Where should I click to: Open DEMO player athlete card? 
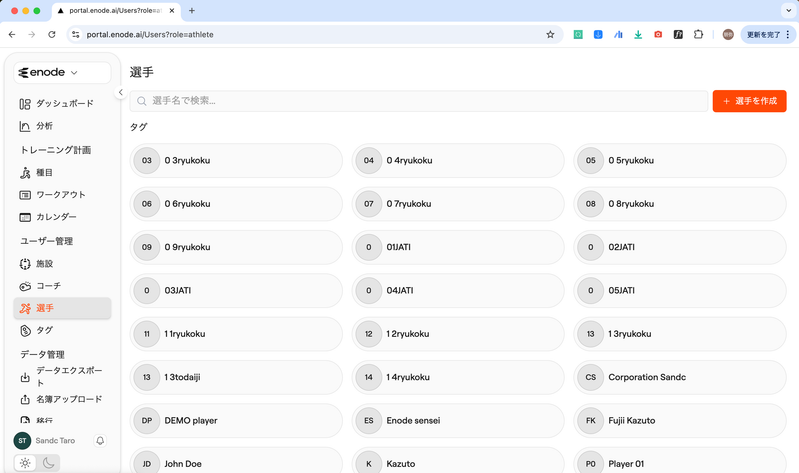click(x=236, y=421)
